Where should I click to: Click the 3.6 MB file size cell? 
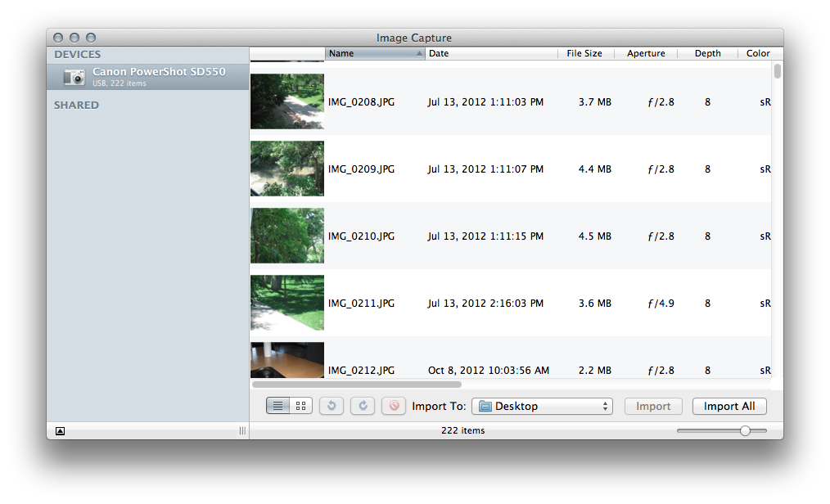594,304
